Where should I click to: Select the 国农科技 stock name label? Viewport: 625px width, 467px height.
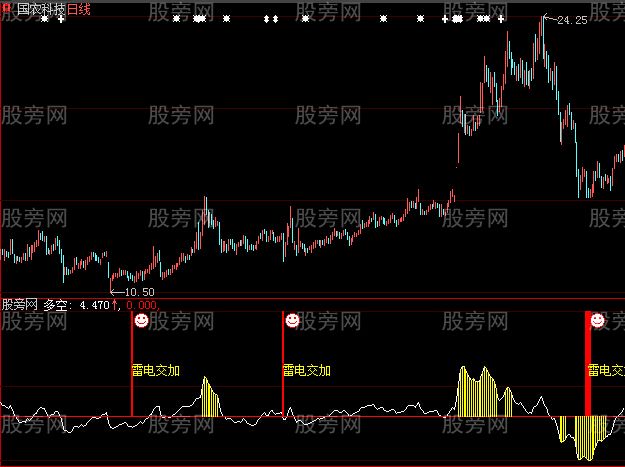tap(40, 7)
